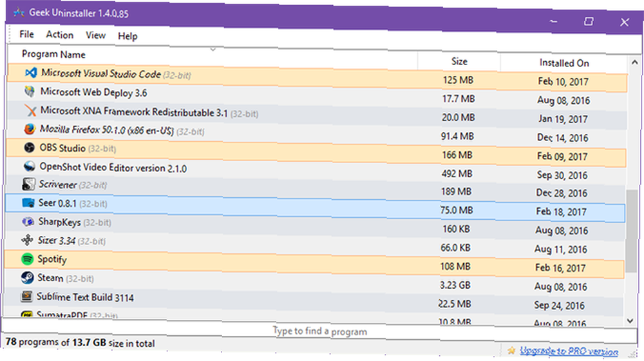Sort by Program Name column header

[54, 54]
